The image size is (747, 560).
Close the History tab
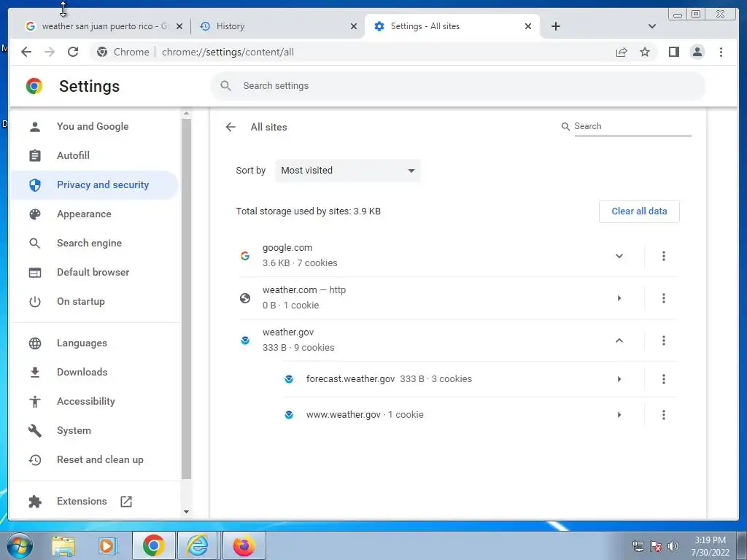click(354, 26)
